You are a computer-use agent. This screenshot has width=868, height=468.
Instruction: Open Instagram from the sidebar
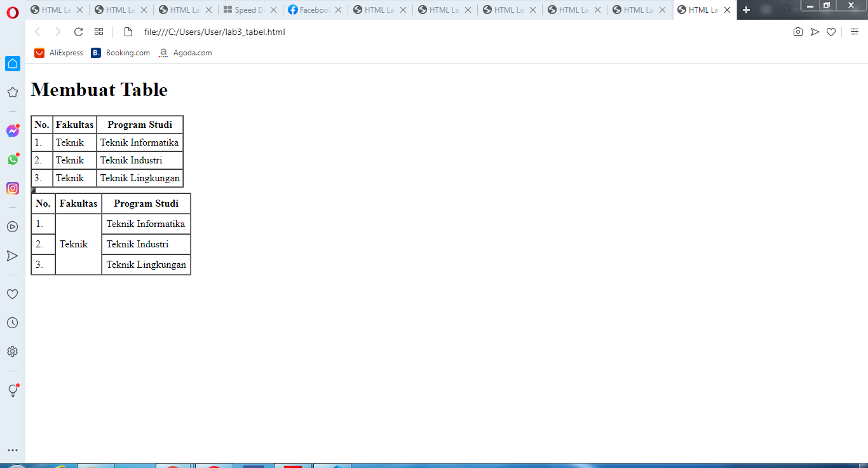(x=12, y=188)
